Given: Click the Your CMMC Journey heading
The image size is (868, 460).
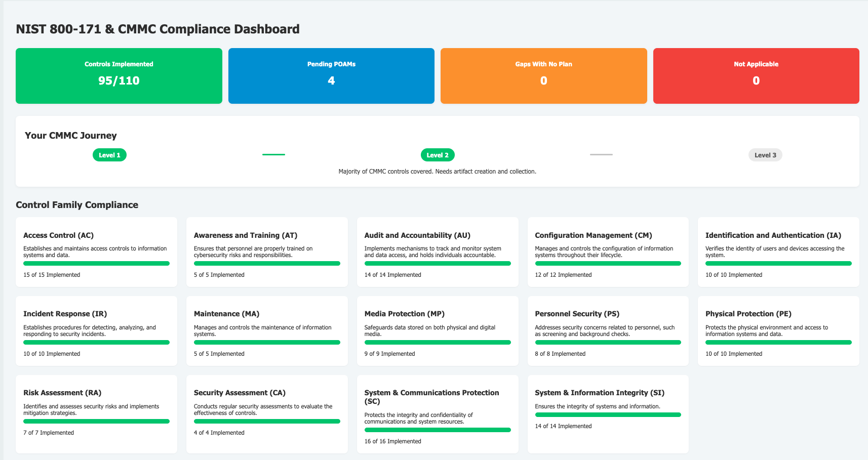Looking at the screenshot, I should tap(71, 135).
